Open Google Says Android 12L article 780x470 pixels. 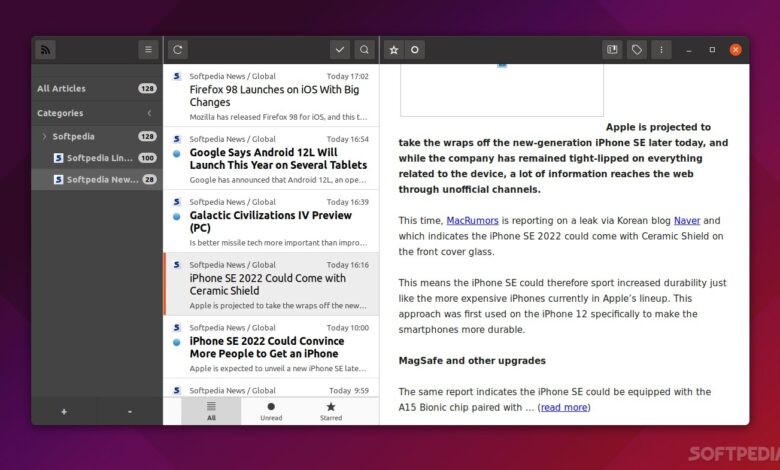[x=271, y=158]
